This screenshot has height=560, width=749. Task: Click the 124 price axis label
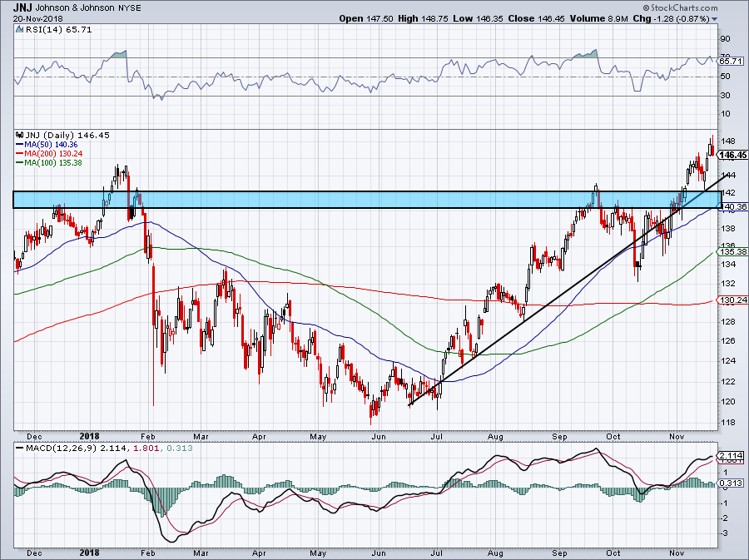tap(728, 360)
